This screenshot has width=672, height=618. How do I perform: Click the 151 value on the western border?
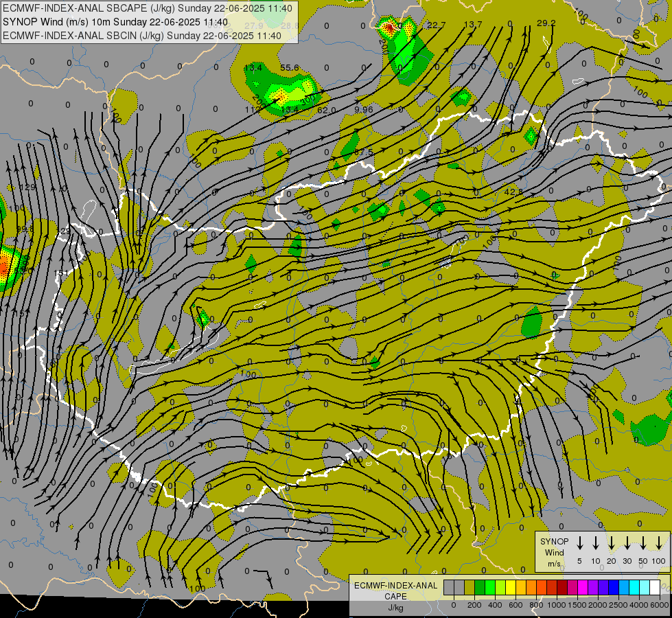(x=61, y=273)
